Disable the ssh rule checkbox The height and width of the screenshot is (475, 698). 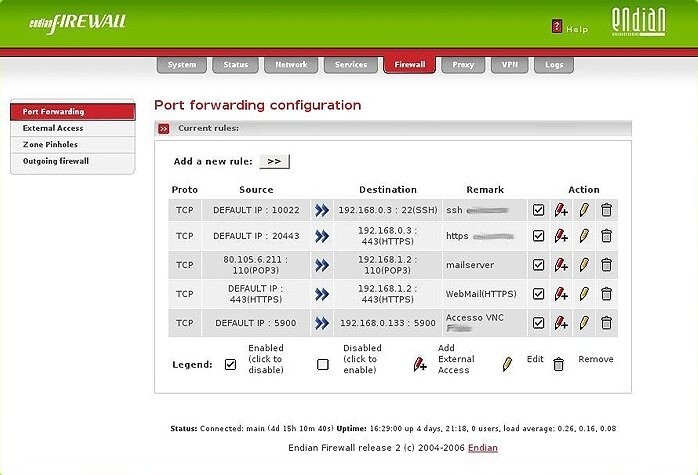539,210
